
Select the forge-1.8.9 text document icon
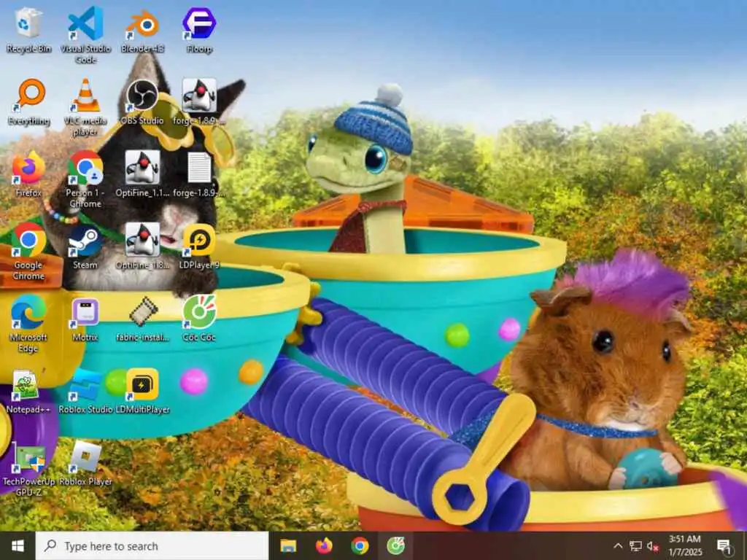click(x=199, y=174)
